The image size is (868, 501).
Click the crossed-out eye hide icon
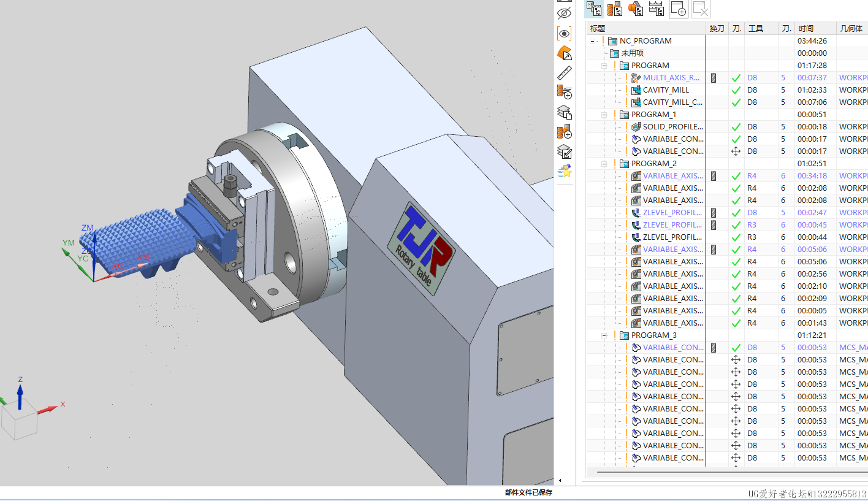(x=564, y=13)
